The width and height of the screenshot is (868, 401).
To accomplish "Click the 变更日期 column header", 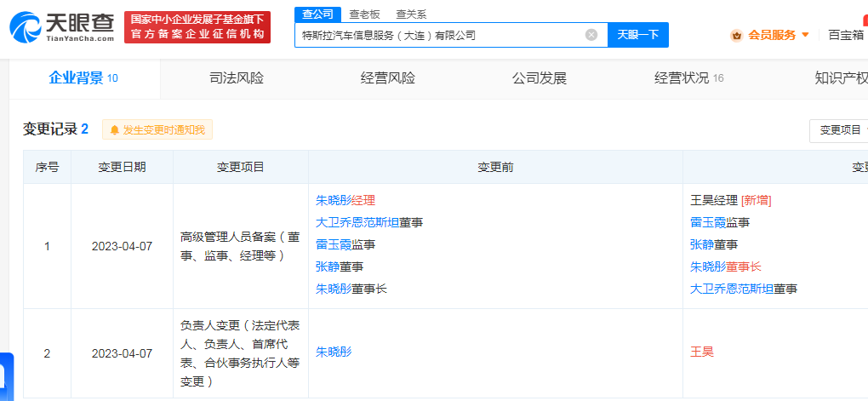I will tap(122, 167).
